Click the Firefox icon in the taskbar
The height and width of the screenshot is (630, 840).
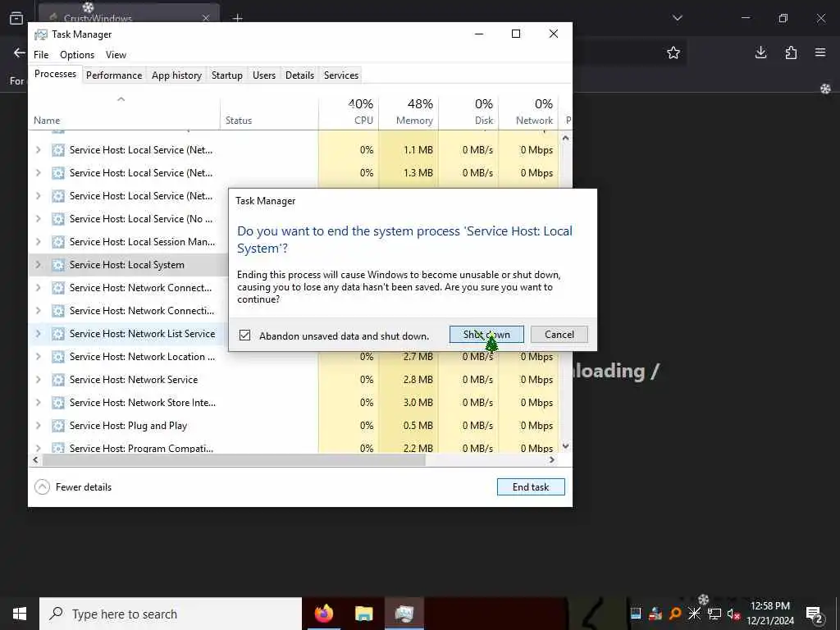[323, 614]
